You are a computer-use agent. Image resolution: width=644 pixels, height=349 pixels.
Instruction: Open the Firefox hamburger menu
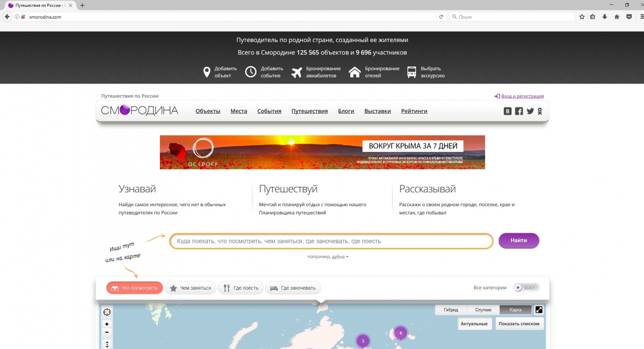pos(642,17)
